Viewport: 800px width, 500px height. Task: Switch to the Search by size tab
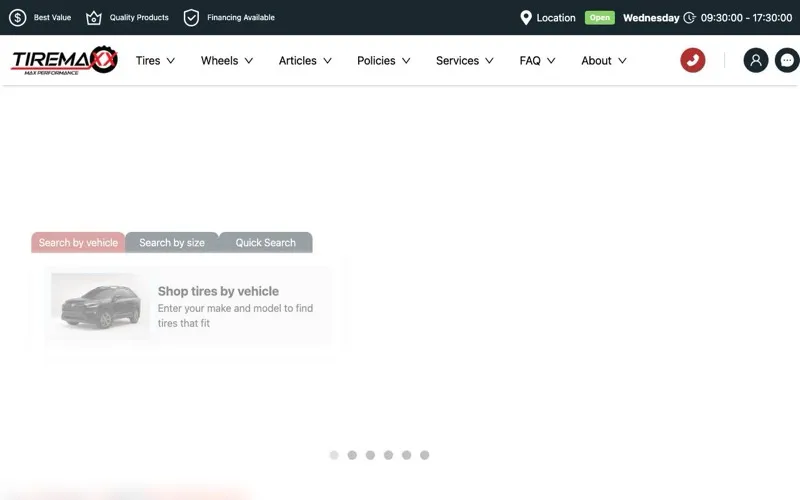click(x=172, y=242)
